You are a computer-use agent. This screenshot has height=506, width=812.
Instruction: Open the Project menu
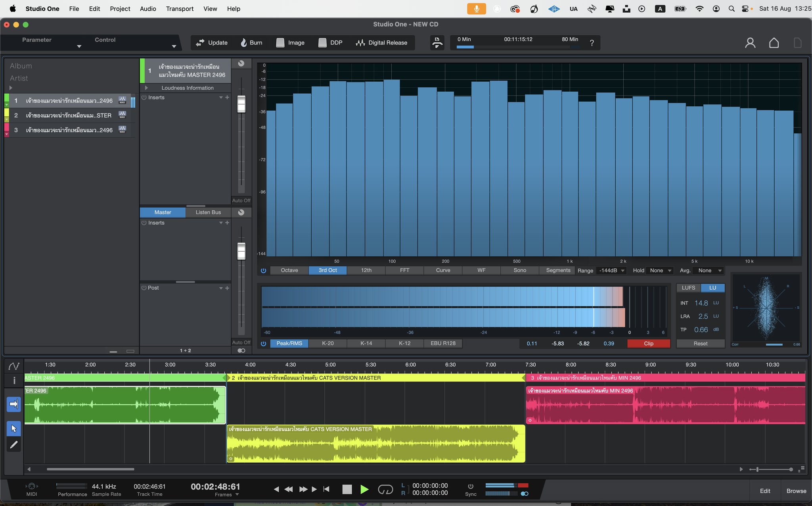(x=120, y=9)
